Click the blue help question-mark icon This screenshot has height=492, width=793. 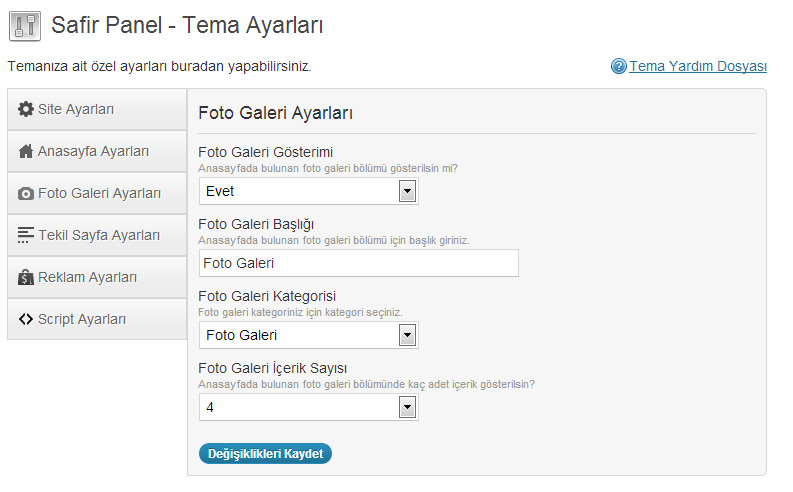619,66
